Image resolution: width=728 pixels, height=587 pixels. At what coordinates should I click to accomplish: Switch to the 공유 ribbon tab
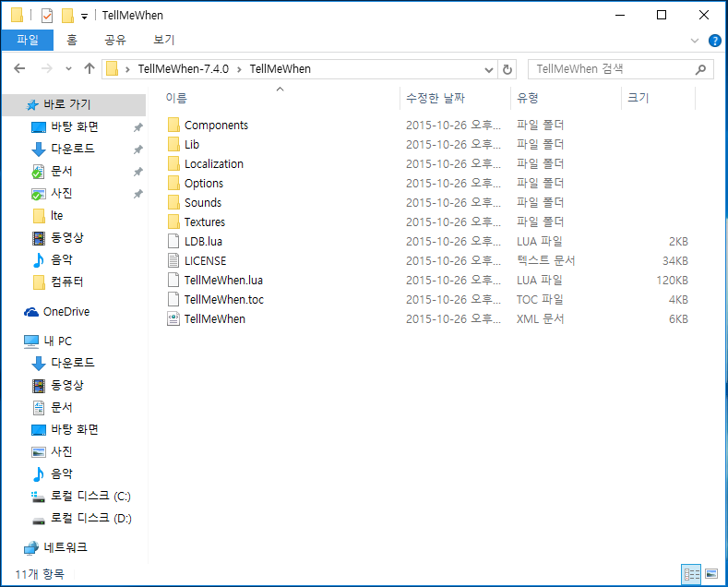pyautogui.click(x=115, y=40)
